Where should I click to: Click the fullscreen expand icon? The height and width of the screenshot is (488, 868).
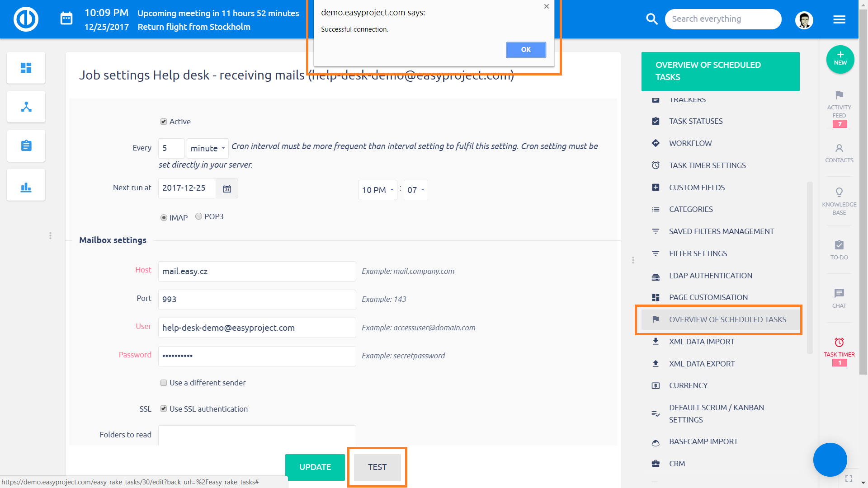click(x=849, y=479)
